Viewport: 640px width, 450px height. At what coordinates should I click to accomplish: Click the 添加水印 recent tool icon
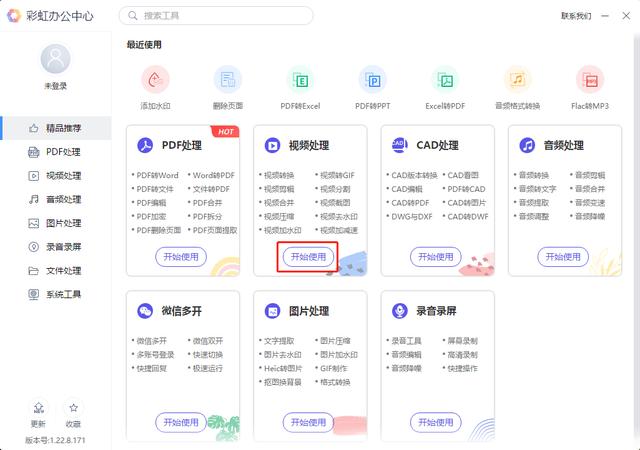pos(155,80)
